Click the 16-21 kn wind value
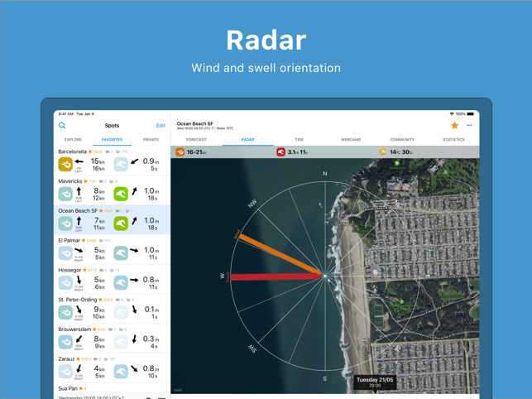This screenshot has height=399, width=532. 196,152
